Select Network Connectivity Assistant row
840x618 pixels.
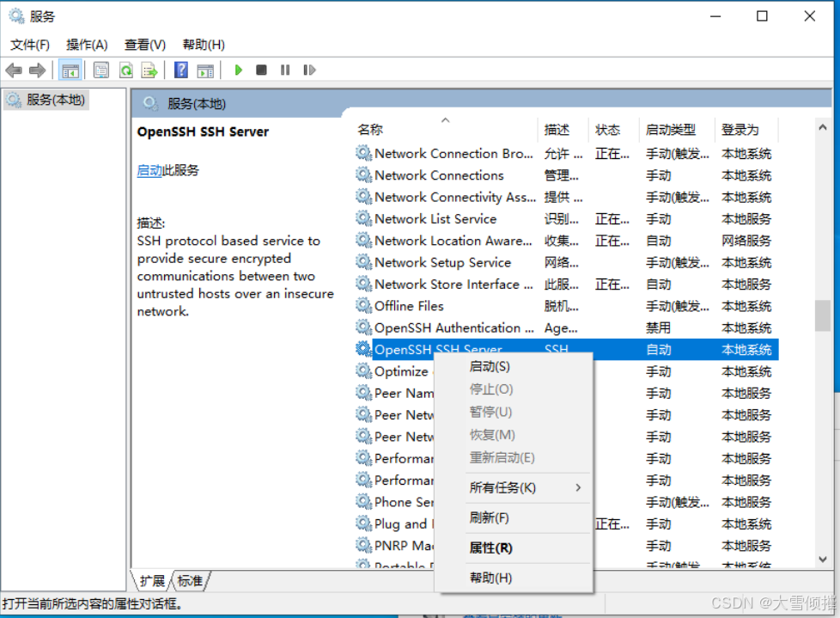[x=566, y=197]
